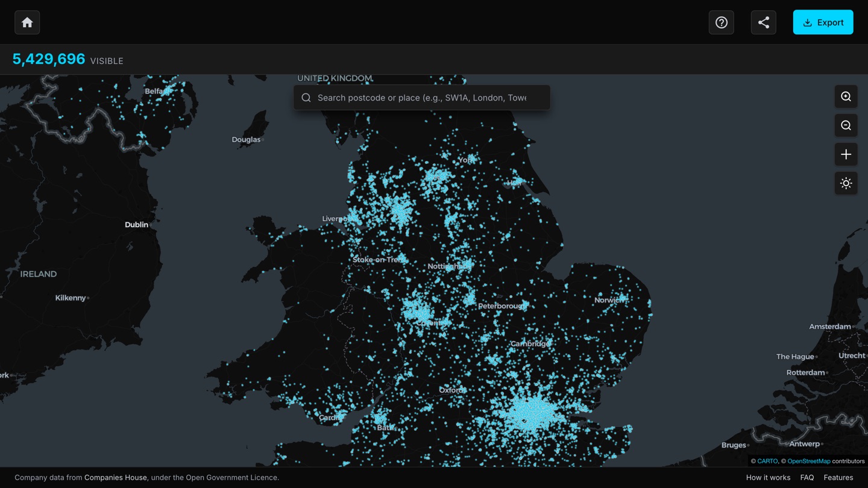Click the Douglas map label
Screen dimensions: 868x488
(246, 139)
